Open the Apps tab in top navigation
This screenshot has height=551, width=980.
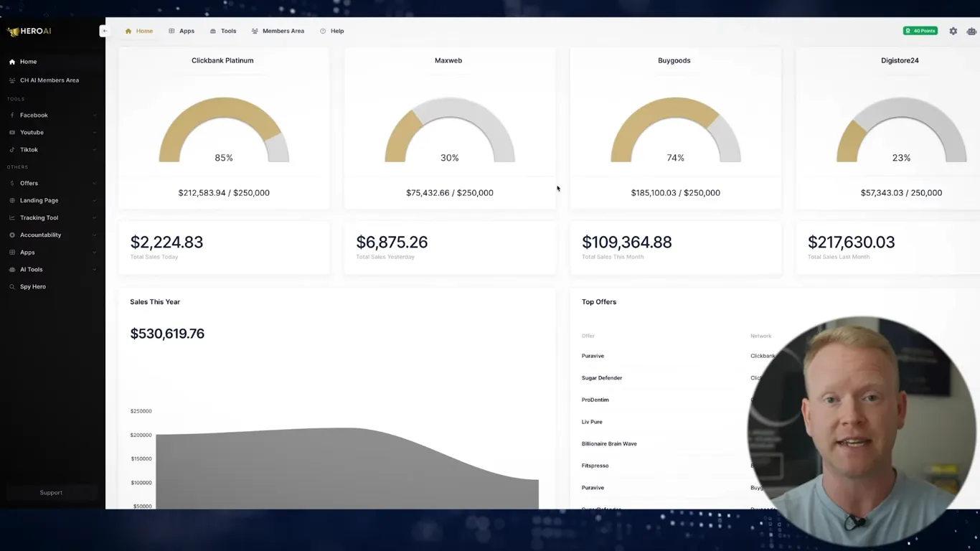point(182,31)
